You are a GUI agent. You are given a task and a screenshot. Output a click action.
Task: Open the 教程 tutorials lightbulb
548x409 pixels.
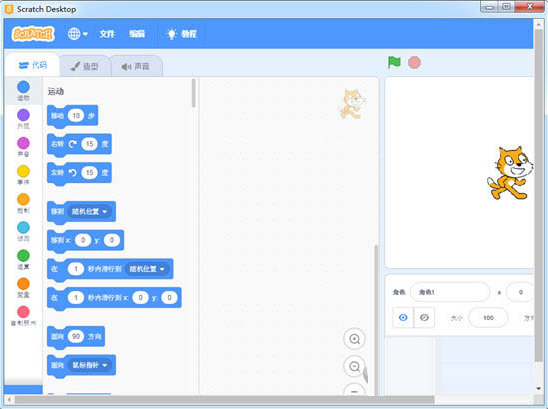tap(182, 34)
